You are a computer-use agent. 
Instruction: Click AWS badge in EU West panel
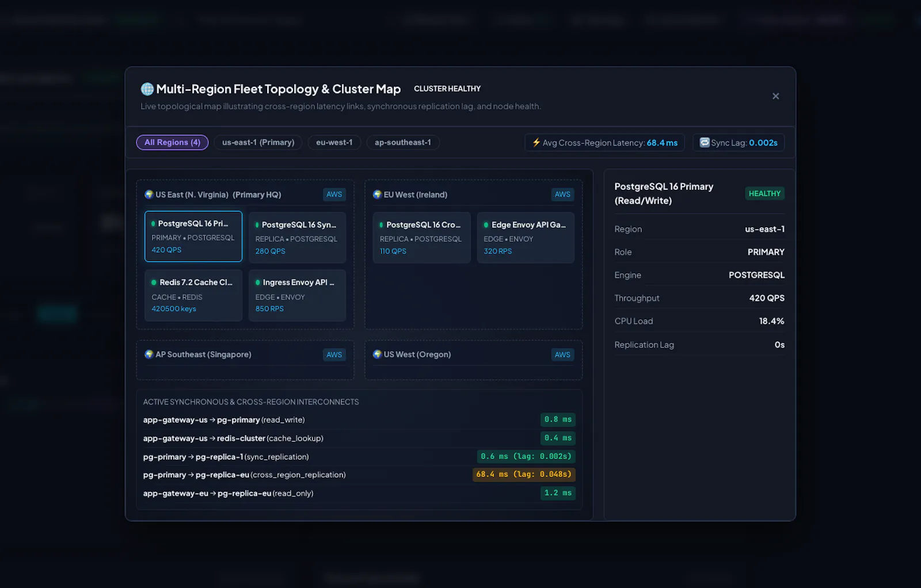click(x=562, y=194)
